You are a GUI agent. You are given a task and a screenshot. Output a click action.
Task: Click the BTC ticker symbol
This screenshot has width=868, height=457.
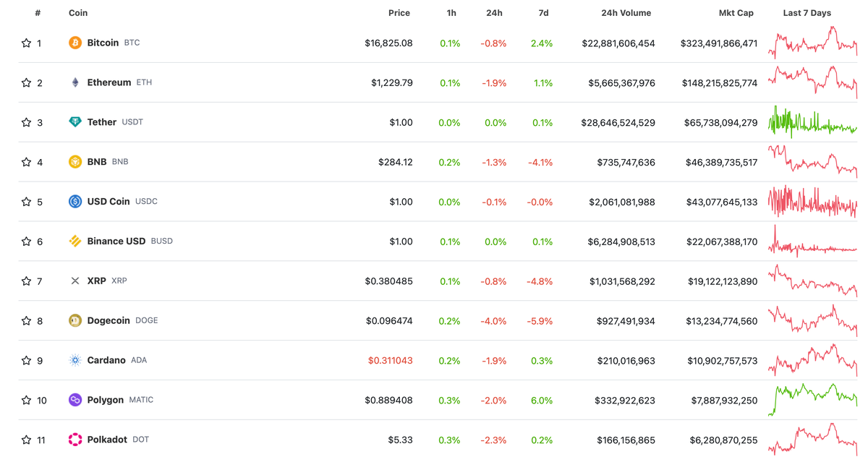[x=132, y=43]
